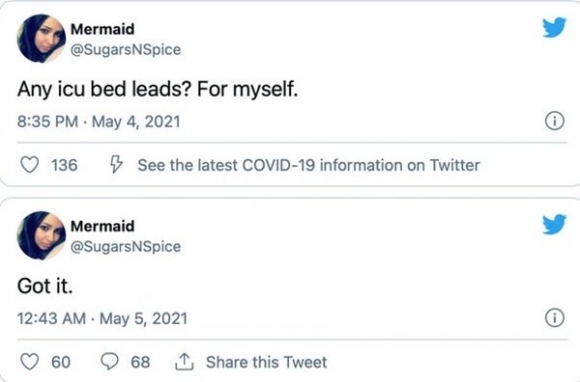Click the 68 replies count

(x=141, y=362)
